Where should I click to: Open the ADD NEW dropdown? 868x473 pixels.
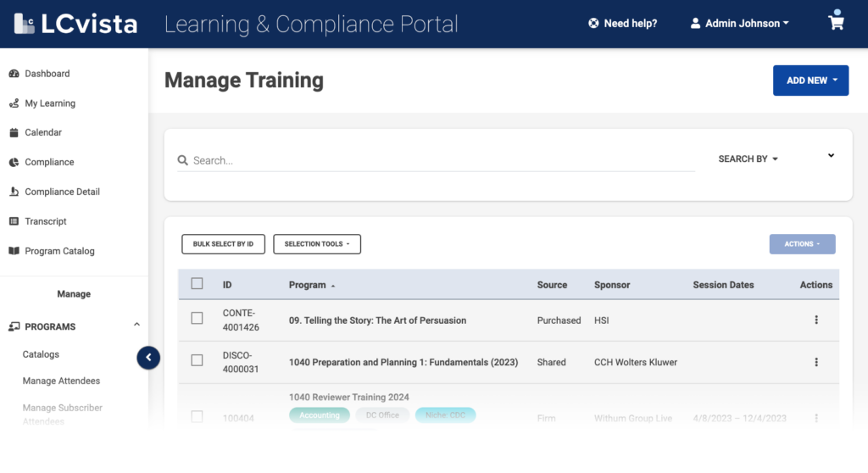810,81
